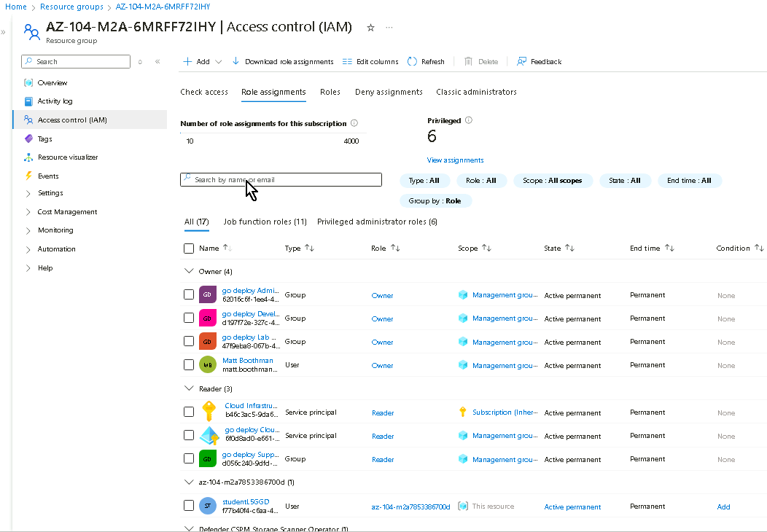Tick the select-all checkbox in table header
767x532 pixels.
click(x=189, y=249)
